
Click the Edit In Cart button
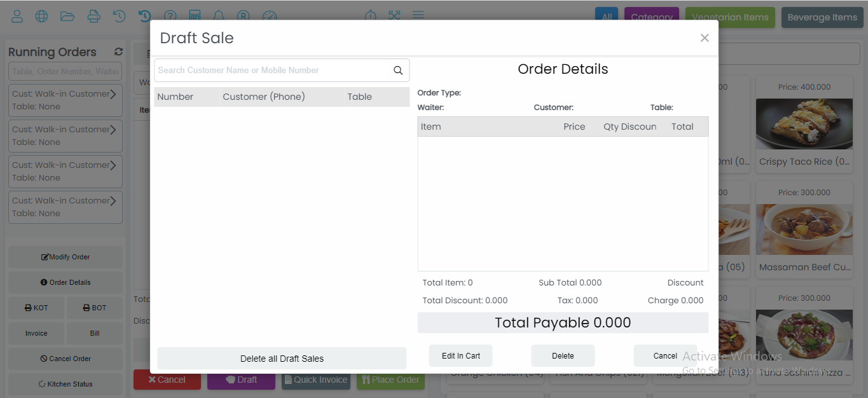pos(460,356)
